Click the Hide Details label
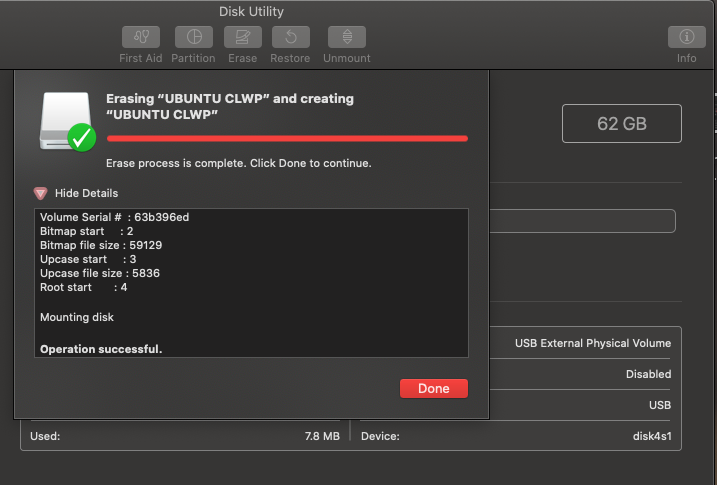This screenshot has height=485, width=717. 86,193
